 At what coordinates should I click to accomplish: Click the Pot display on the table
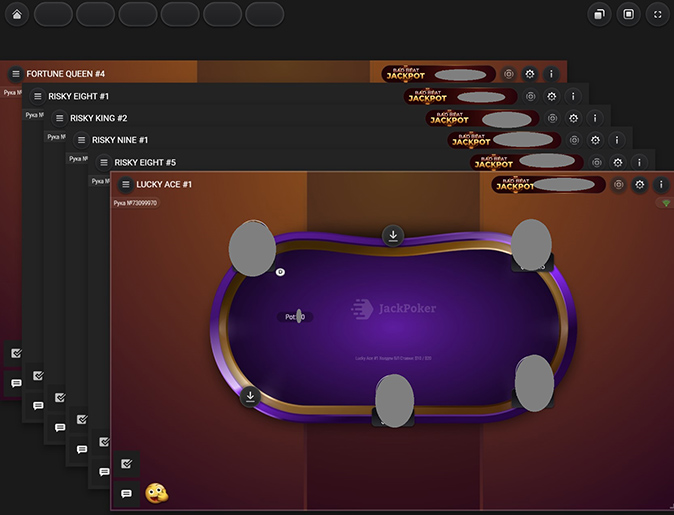click(295, 317)
